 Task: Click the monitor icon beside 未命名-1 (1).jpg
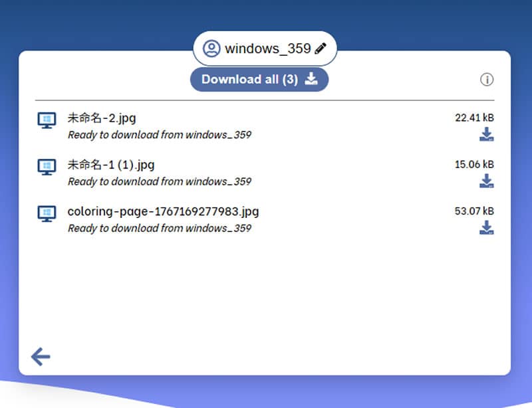click(47, 167)
